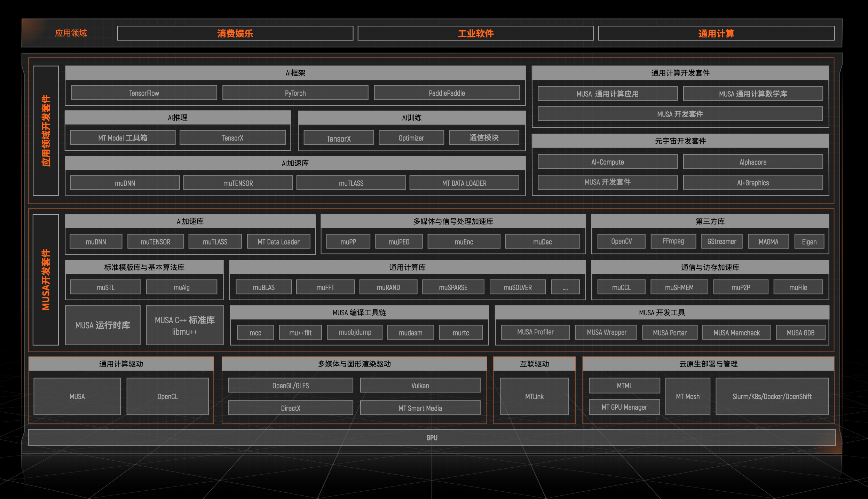
Task: Click the TensorFlow framework box
Action: 144,93
